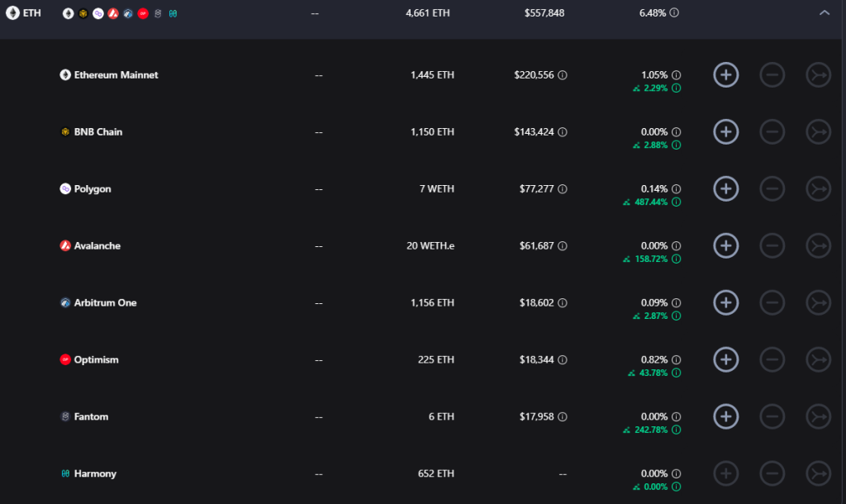Open info icon beside $77,277 value
The width and height of the screenshot is (846, 504).
click(x=562, y=189)
